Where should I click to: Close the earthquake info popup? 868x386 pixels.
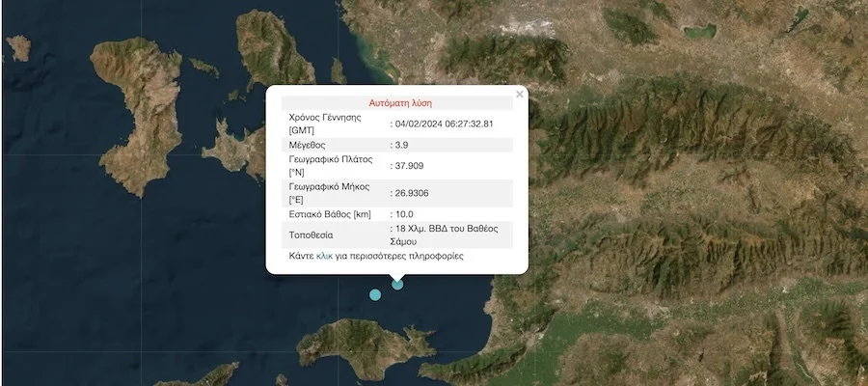coord(520,95)
